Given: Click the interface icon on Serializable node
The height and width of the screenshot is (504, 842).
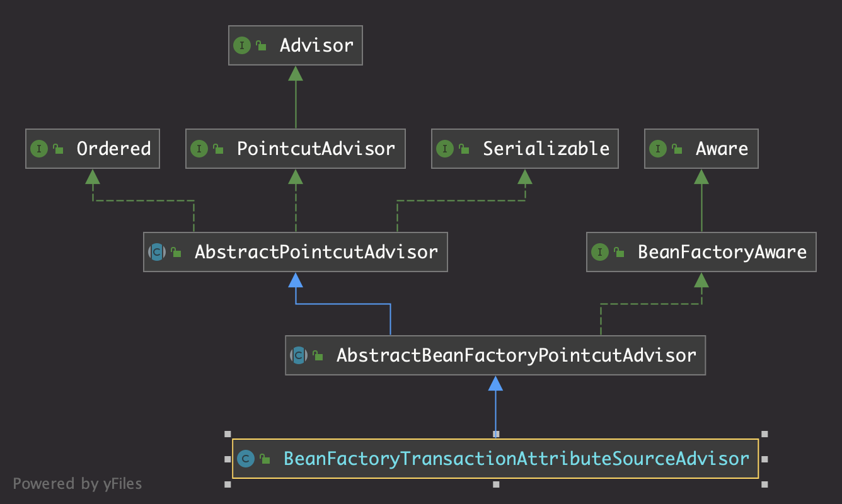Looking at the screenshot, I should (445, 149).
